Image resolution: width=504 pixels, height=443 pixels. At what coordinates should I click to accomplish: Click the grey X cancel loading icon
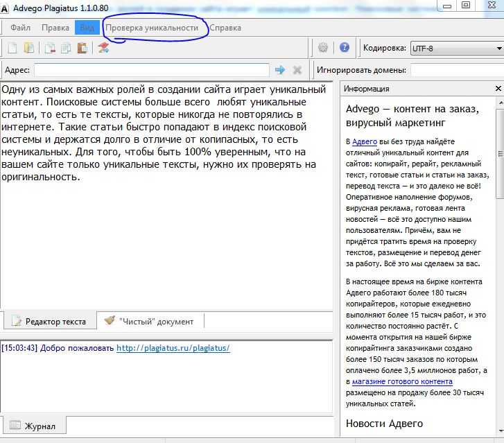pyautogui.click(x=297, y=70)
